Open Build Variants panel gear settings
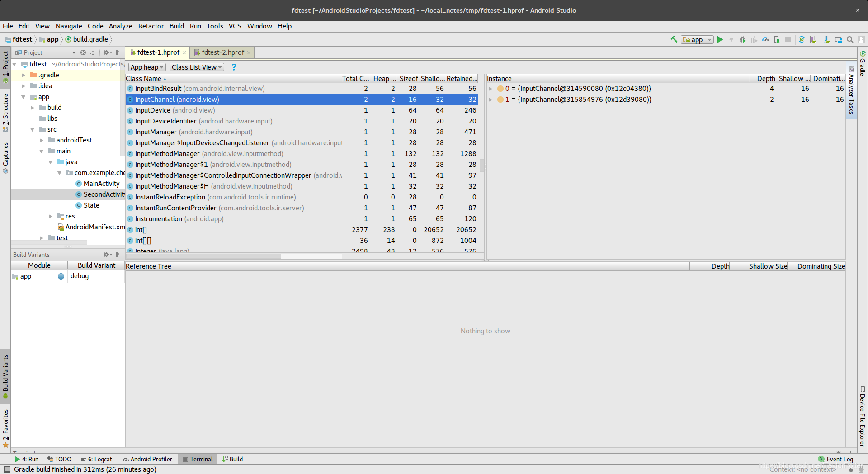Image resolution: width=868 pixels, height=474 pixels. (107, 255)
